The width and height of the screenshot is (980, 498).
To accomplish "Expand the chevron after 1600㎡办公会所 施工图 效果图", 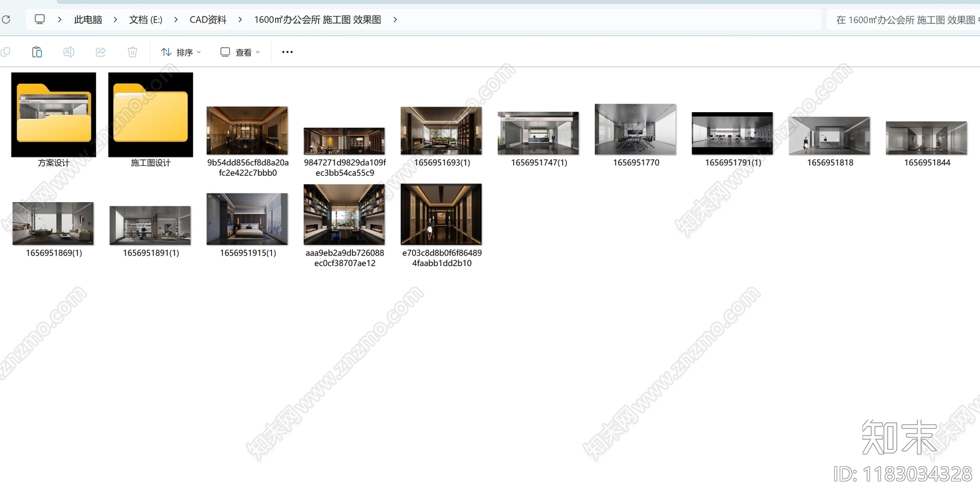I will (x=395, y=20).
